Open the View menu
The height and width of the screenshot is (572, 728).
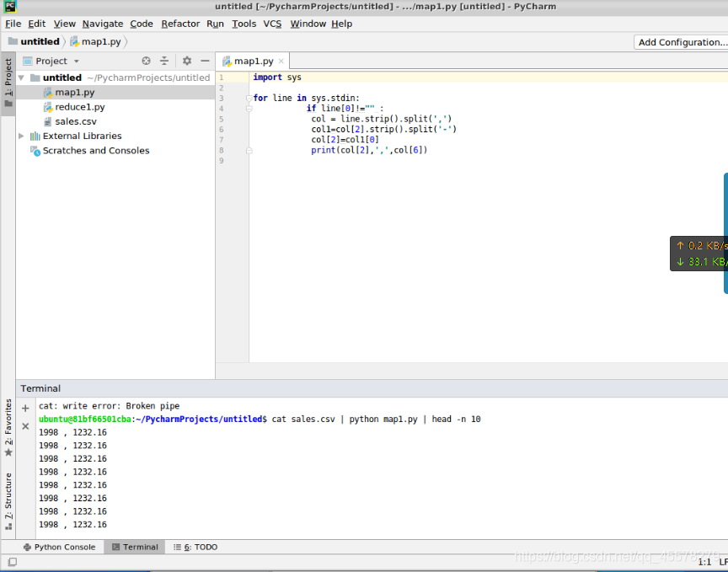pos(65,24)
